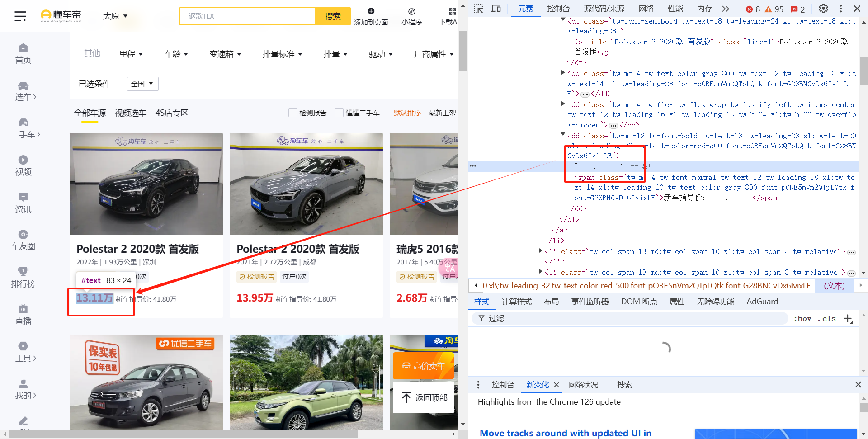This screenshot has width=868, height=439.
Task: Expand the 太原 city selector
Action: 115,16
